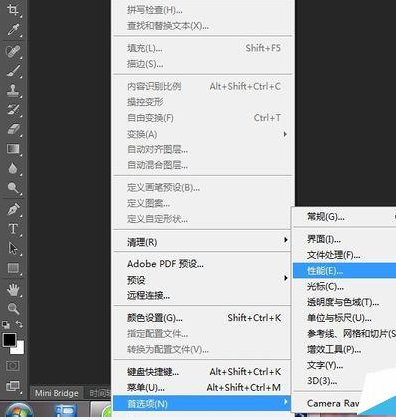This screenshot has height=420, width=396.
Task: Reset default foreground and background colors
Action: (x=6, y=324)
